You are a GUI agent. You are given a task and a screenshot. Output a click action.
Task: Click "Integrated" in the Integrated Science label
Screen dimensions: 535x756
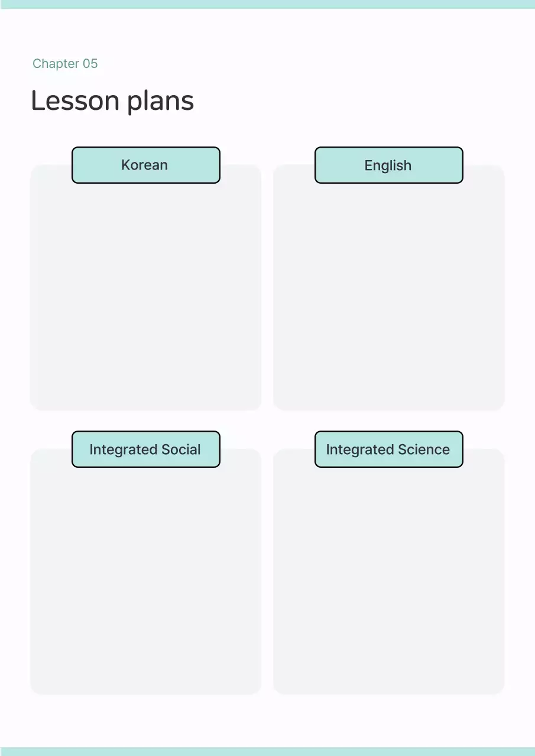click(x=359, y=450)
